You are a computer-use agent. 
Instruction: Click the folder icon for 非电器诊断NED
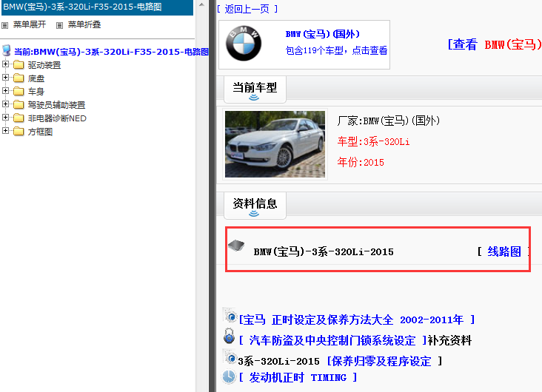(19, 118)
